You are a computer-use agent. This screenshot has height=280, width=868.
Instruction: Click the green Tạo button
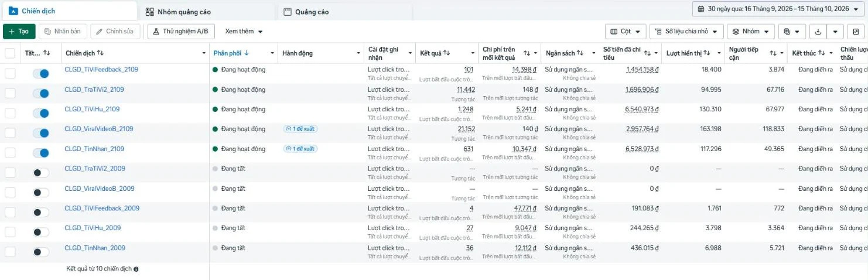19,31
